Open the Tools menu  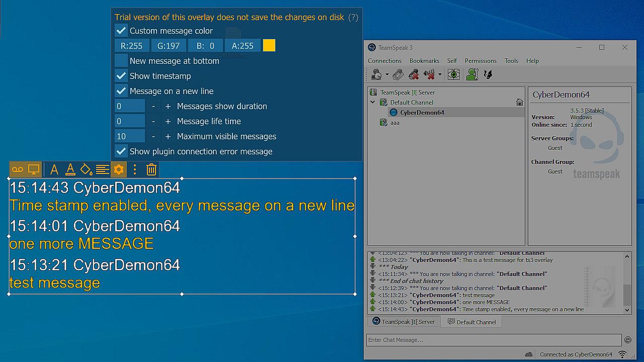(511, 61)
